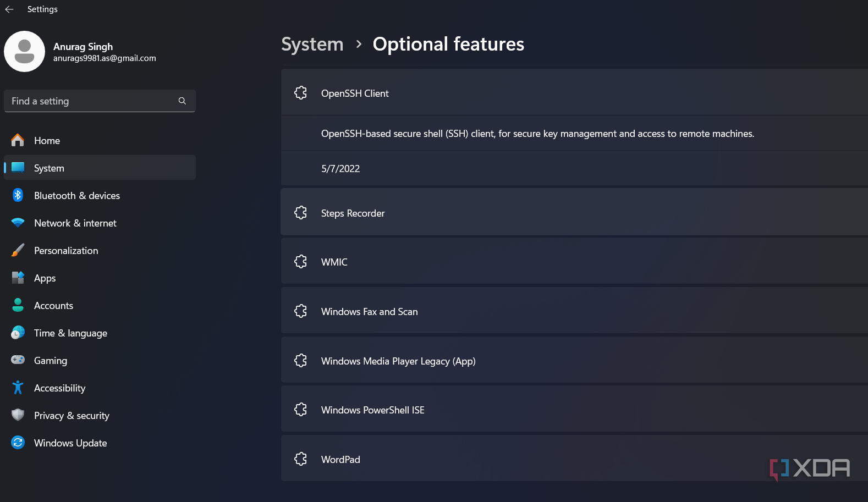868x502 pixels.
Task: Click the OpenSSH Client puzzle icon
Action: 300,93
